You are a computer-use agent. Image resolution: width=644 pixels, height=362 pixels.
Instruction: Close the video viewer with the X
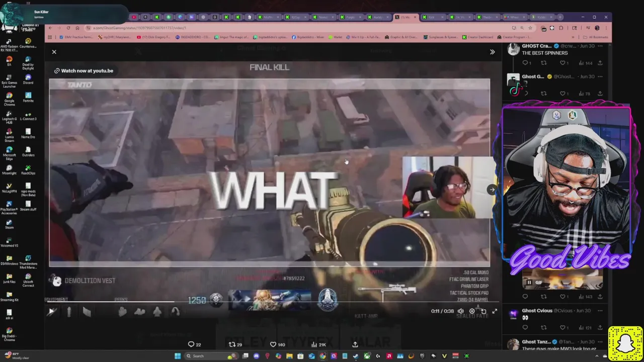(x=54, y=52)
